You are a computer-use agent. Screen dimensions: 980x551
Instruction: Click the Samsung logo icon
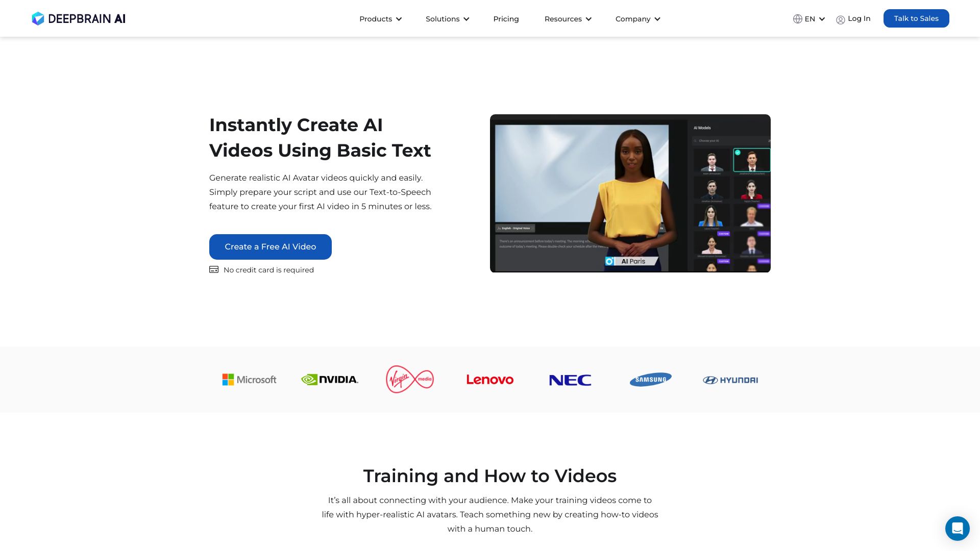point(650,379)
